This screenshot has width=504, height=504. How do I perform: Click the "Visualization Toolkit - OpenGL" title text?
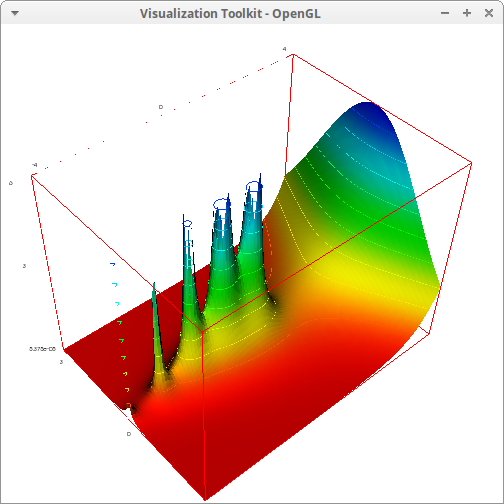(x=230, y=14)
